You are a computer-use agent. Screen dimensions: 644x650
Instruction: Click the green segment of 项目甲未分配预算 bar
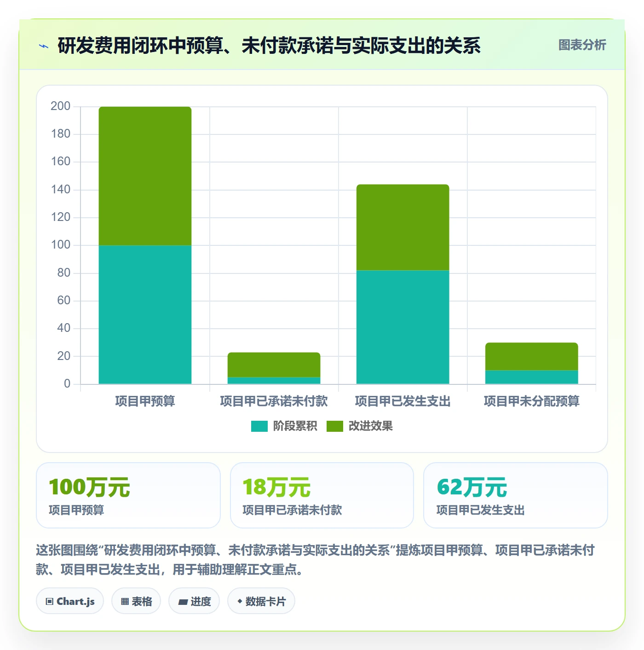pyautogui.click(x=531, y=356)
